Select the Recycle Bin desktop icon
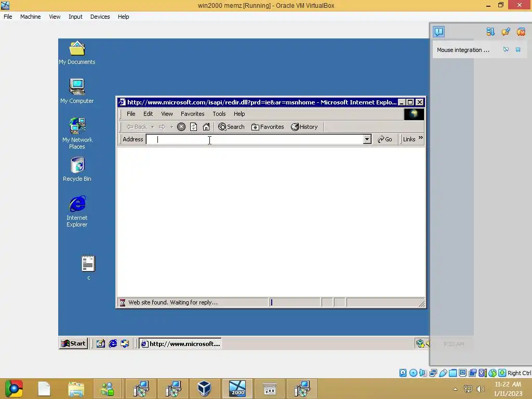532x399 pixels. point(77,169)
